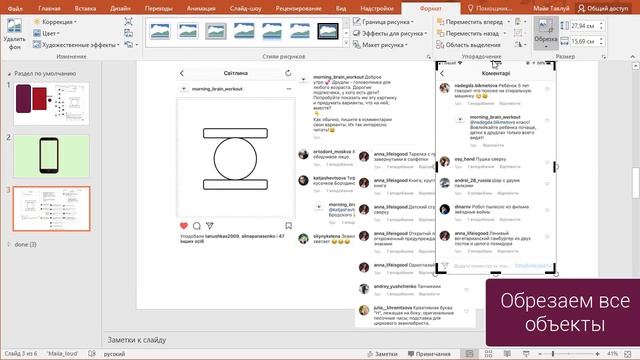Switch to Slide Sorter view
Screen dimensions: 640x360
tap(488, 354)
